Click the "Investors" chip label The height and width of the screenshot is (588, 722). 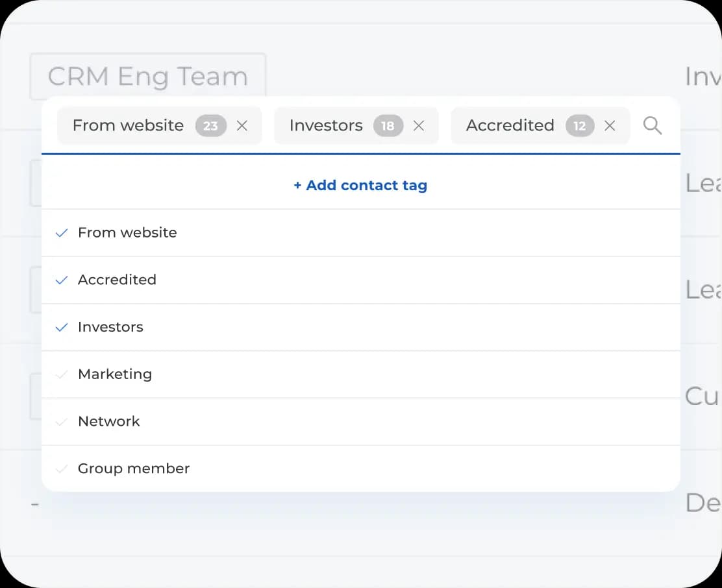click(326, 125)
